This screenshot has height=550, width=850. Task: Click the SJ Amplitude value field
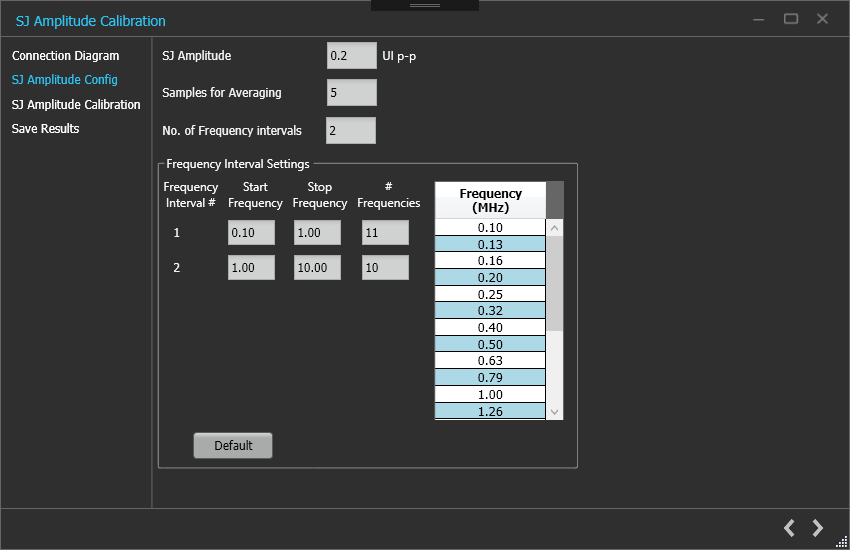coord(351,56)
